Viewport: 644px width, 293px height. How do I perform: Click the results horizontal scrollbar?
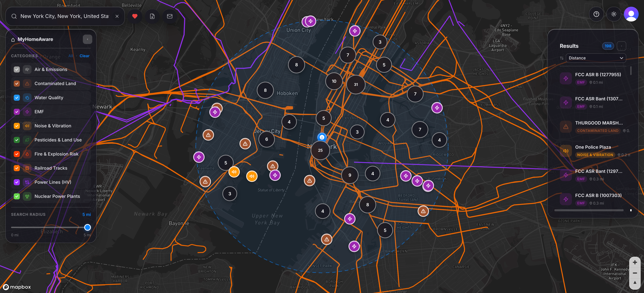(x=589, y=210)
